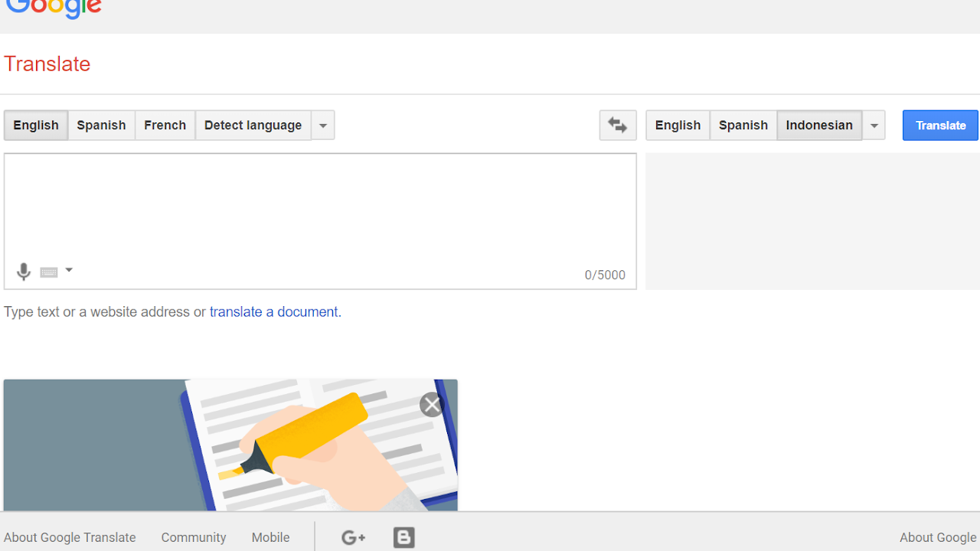
Task: Select English as target language
Action: [x=678, y=126]
